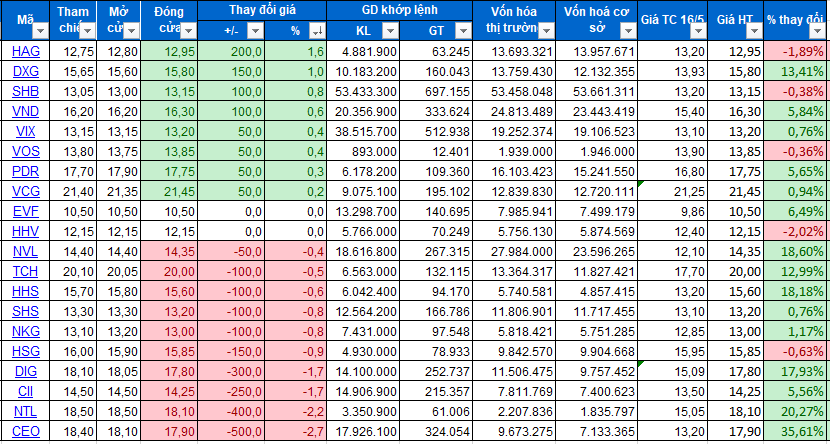The width and height of the screenshot is (830, 444).
Task: Open the HHS stock link
Action: click(x=26, y=291)
